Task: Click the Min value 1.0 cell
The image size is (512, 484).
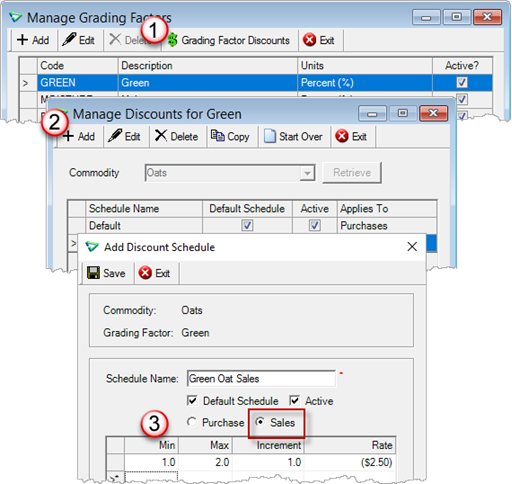Action: pos(151,462)
